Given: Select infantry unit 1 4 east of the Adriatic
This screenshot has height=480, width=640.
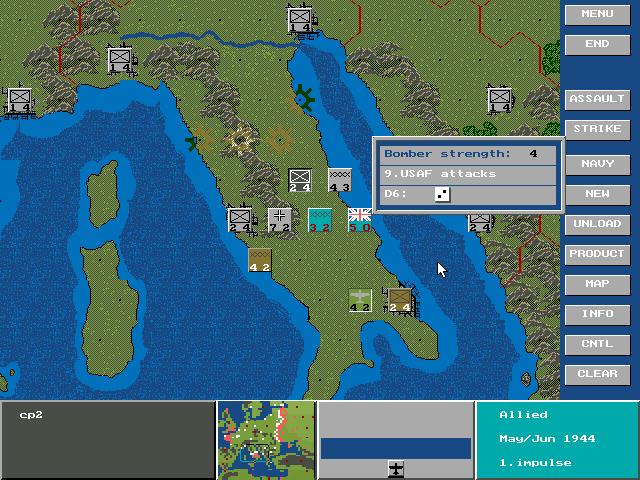Looking at the screenshot, I should pyautogui.click(x=499, y=100).
